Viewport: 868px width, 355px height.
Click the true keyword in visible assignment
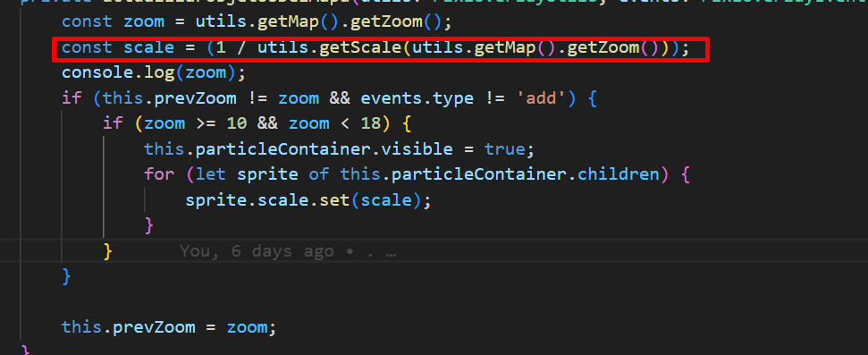(504, 149)
